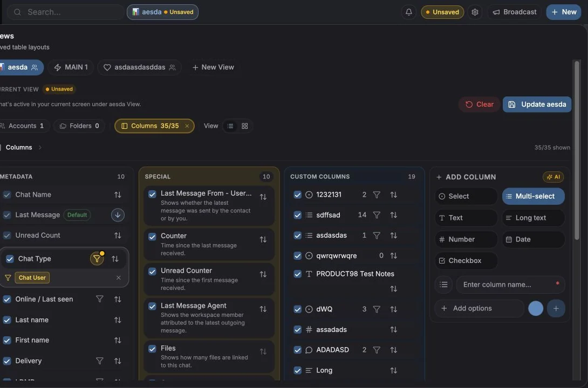Switch to the aesda view tab

point(21,67)
